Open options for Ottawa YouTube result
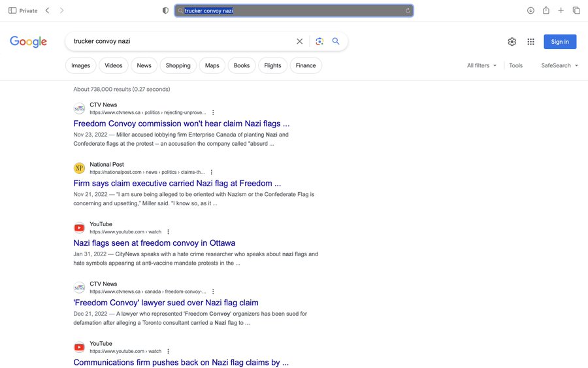The height and width of the screenshot is (368, 588). [x=168, y=232]
